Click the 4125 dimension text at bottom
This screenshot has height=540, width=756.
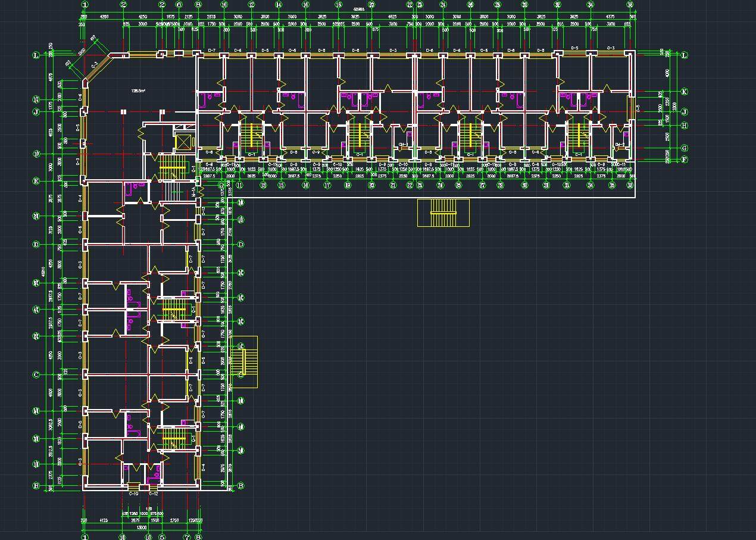[x=103, y=520]
